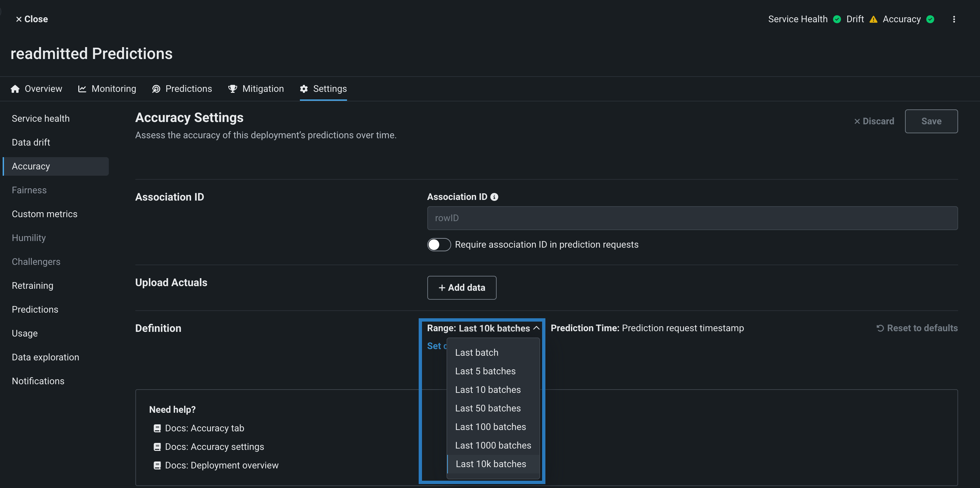Select Last 100 batches option

click(x=490, y=427)
